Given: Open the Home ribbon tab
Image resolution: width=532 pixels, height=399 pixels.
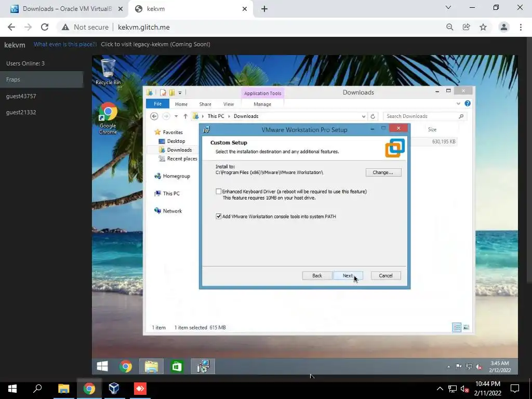Looking at the screenshot, I should click(181, 104).
